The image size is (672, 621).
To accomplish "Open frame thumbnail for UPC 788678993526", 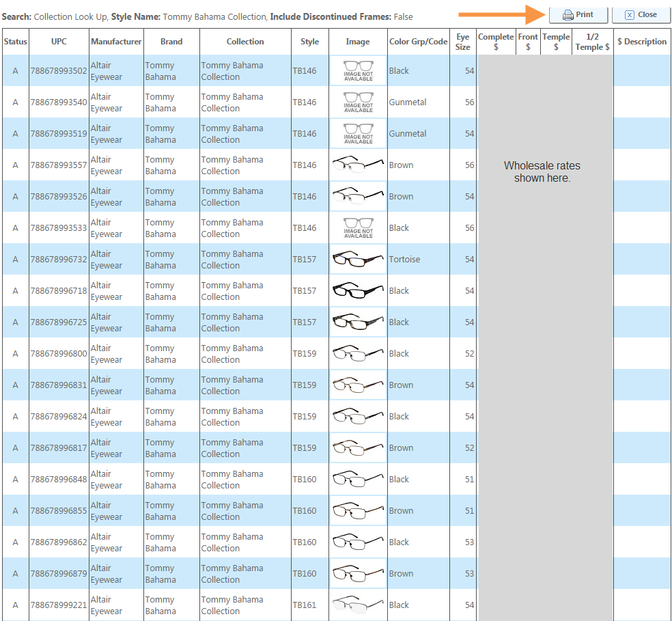I will tap(358, 196).
